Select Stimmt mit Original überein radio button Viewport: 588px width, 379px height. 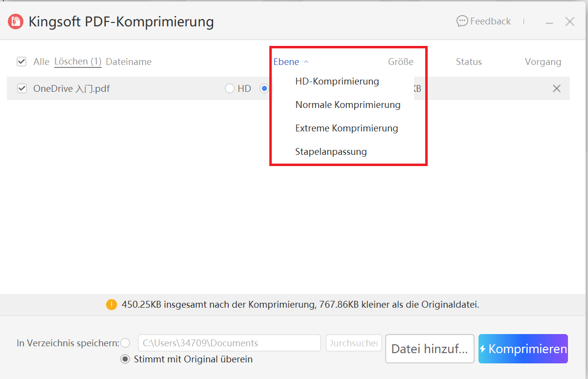click(x=125, y=359)
